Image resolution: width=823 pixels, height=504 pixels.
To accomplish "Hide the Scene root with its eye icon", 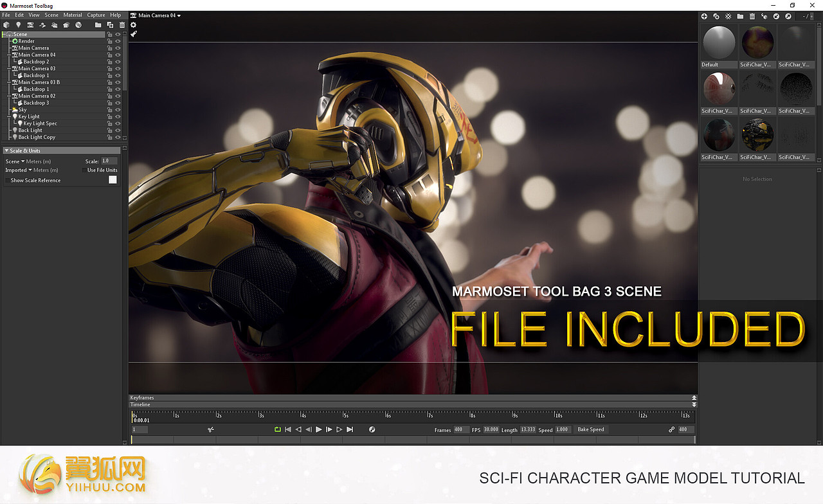I will [118, 34].
